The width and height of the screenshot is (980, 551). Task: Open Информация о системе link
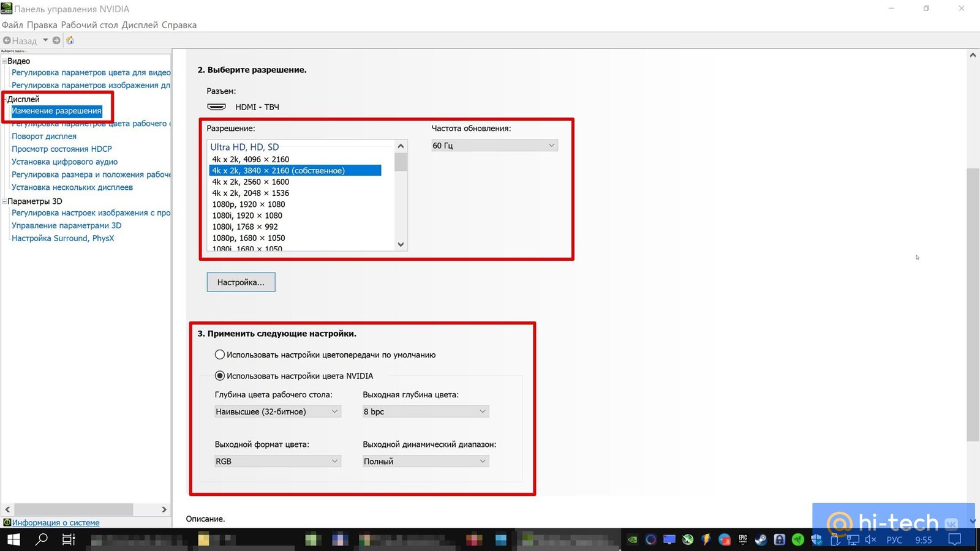click(x=56, y=522)
